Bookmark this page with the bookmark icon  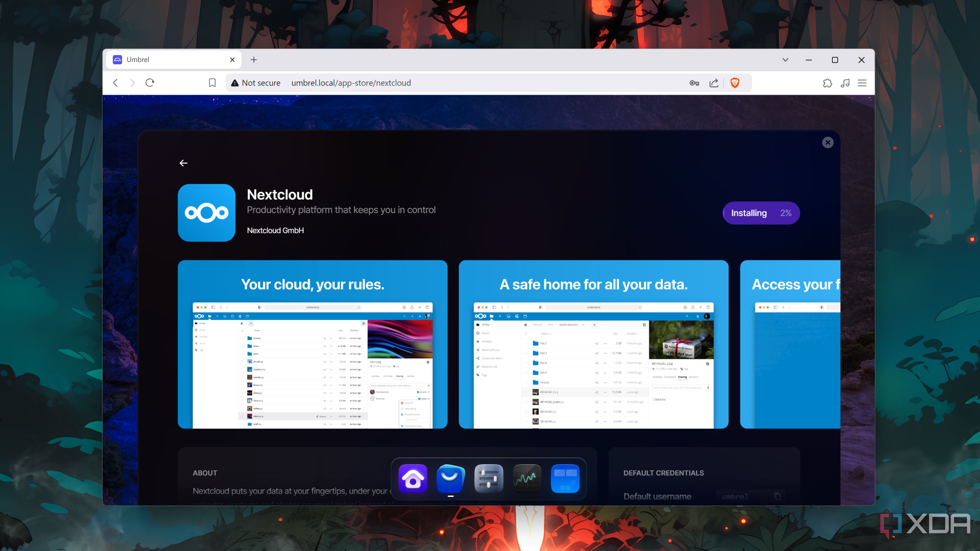tap(212, 83)
